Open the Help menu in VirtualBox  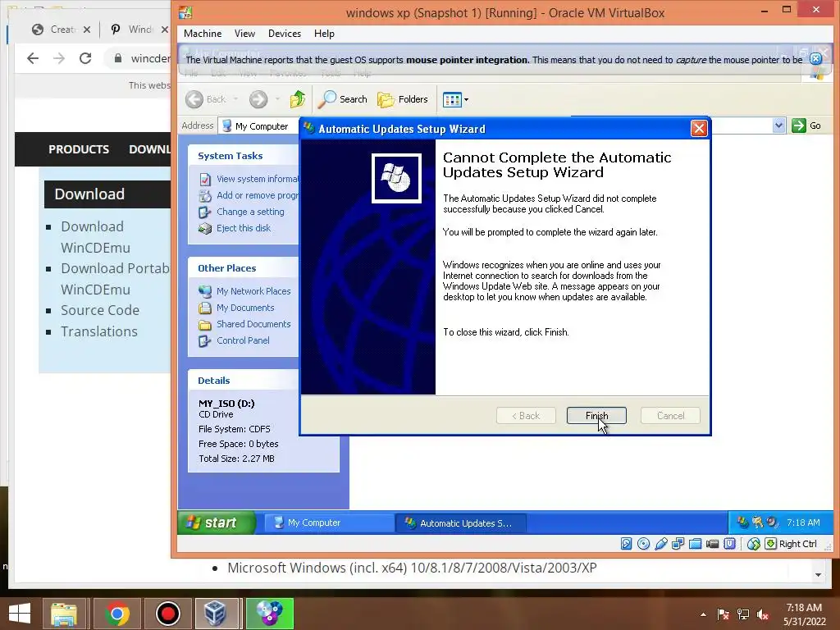(x=324, y=33)
